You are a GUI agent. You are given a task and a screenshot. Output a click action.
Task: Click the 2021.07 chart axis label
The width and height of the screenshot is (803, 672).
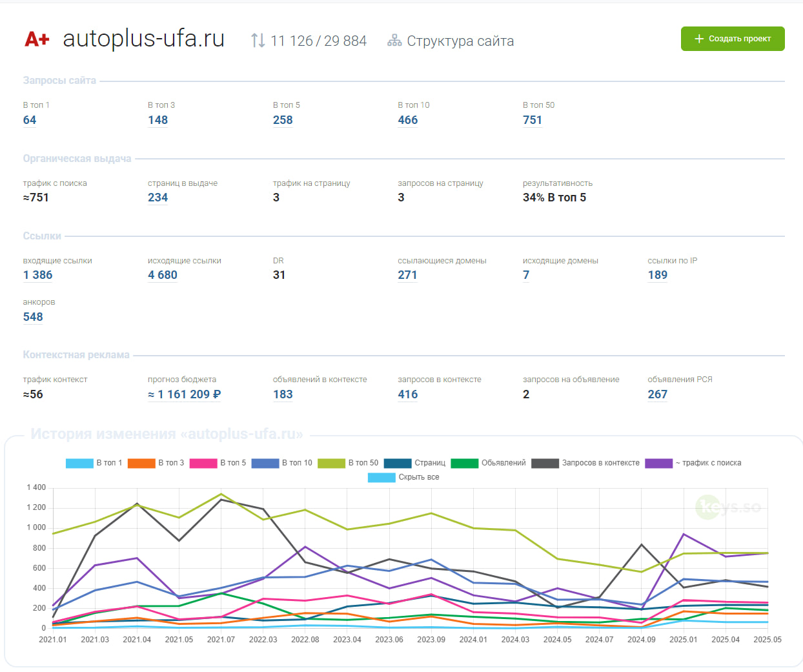point(221,640)
